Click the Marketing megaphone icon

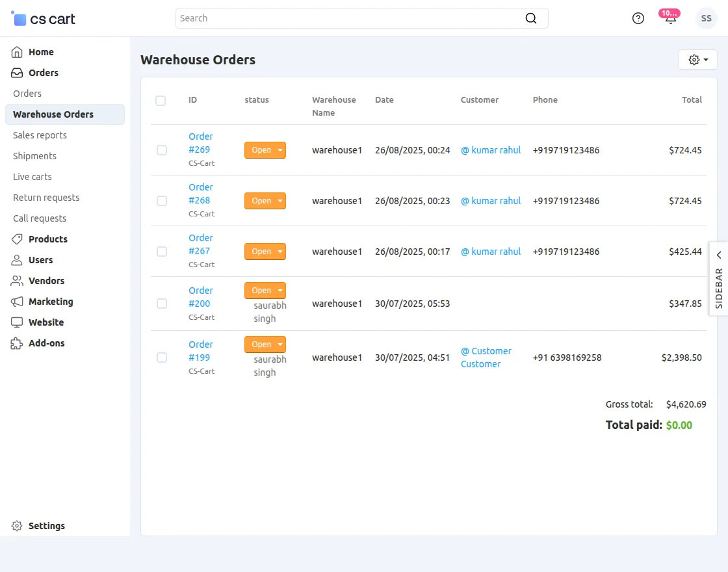pyautogui.click(x=17, y=302)
